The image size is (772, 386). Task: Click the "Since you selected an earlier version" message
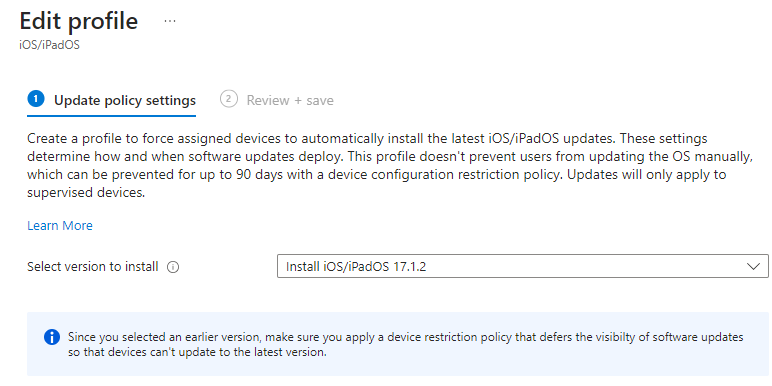pyautogui.click(x=406, y=337)
